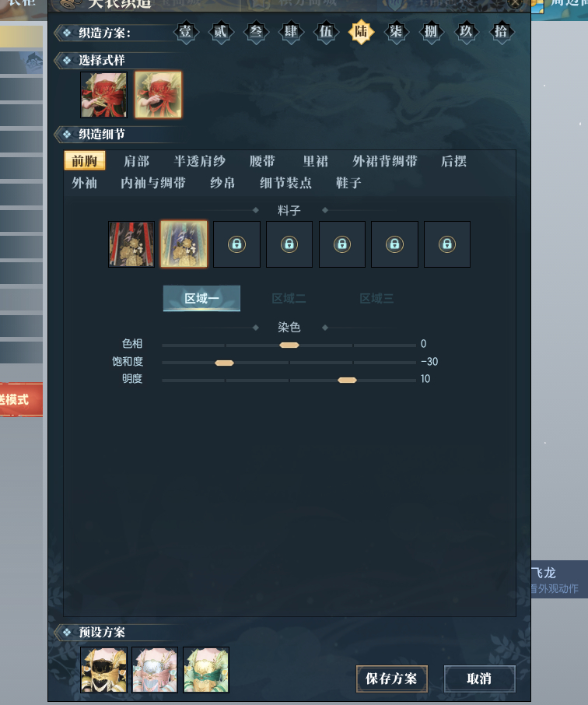The height and width of the screenshot is (705, 588).
Task: Apply the gold-black preset scheme thumbnail
Action: (104, 670)
